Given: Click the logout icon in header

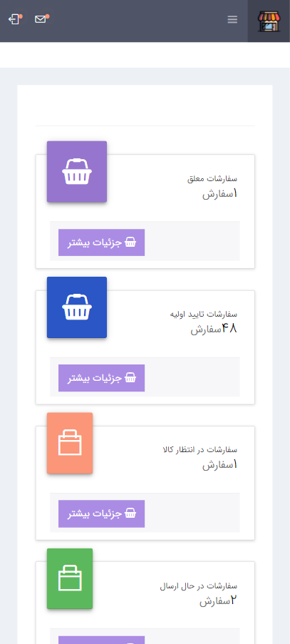Looking at the screenshot, I should [14, 19].
